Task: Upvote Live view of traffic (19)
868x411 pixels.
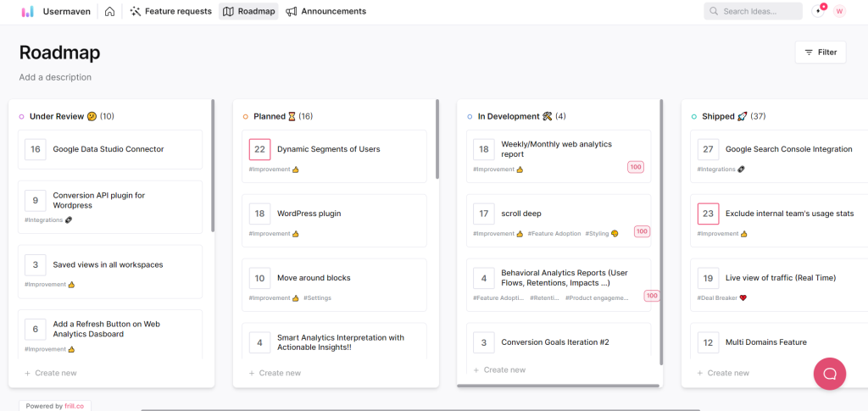Action: click(708, 278)
